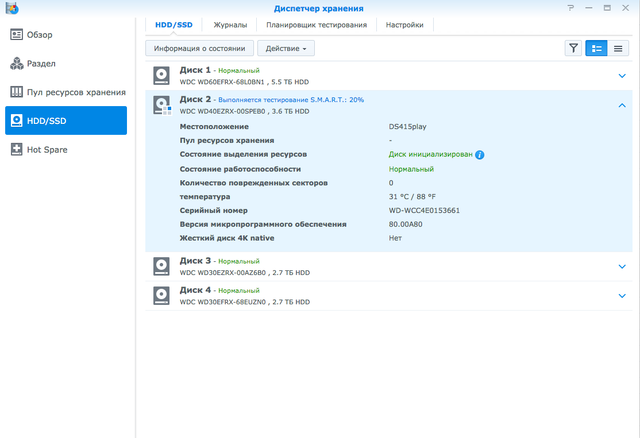640x438 pixels.
Task: Click the Диск 1 drive icon
Action: (161, 76)
